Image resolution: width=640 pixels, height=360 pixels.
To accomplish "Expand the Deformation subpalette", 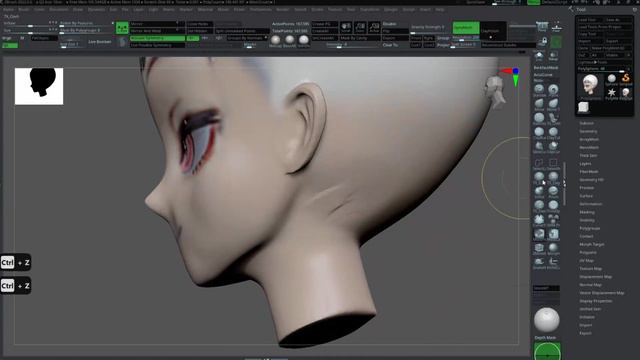I will pos(591,204).
